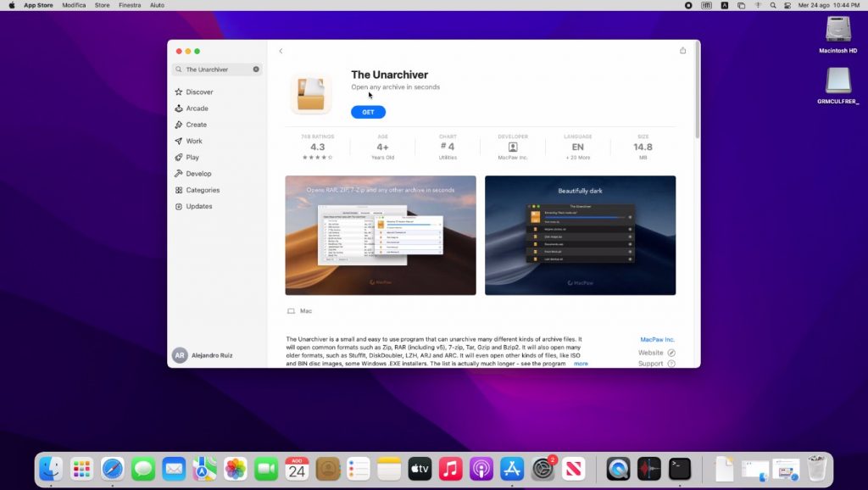The height and width of the screenshot is (490, 868).
Task: Open the Updates section
Action: point(199,206)
